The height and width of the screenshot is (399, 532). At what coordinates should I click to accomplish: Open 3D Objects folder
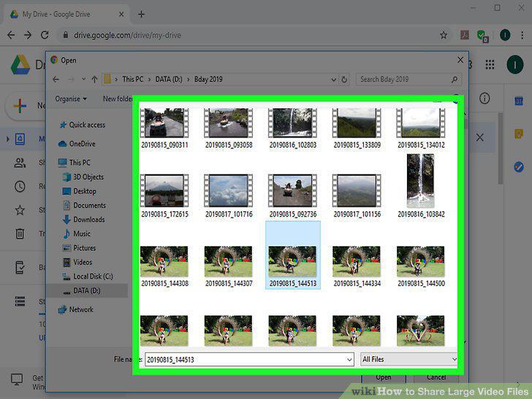83,177
